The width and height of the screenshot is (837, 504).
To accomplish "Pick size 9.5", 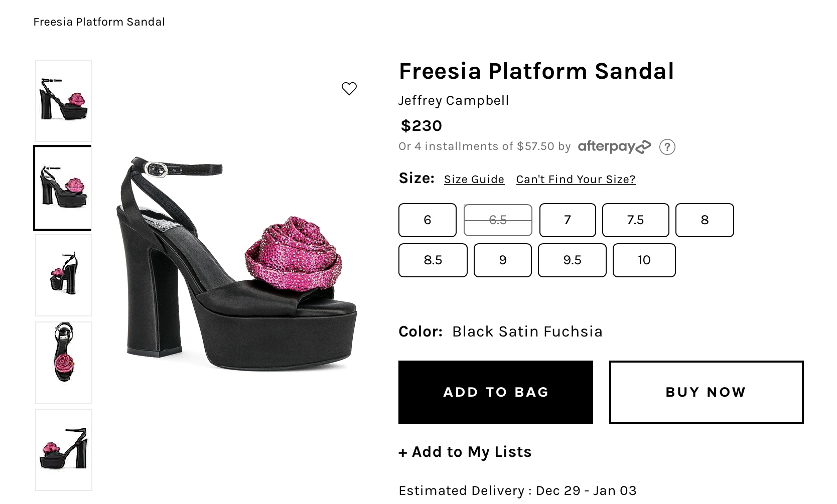I will coord(572,260).
